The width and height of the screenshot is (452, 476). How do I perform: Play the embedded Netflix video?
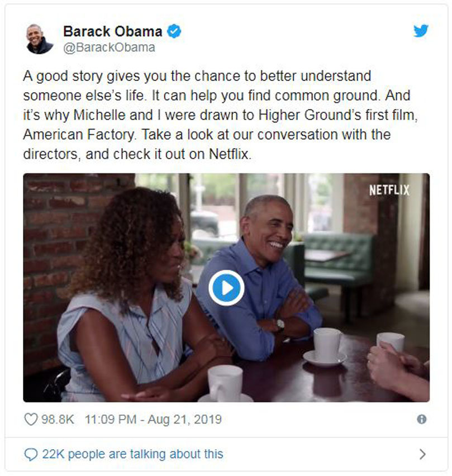pos(226,288)
